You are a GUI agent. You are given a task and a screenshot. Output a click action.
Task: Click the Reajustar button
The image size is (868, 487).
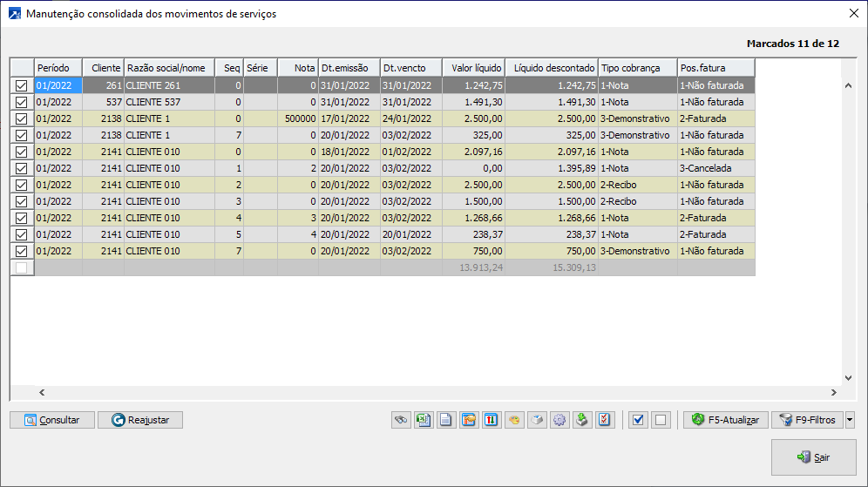click(140, 420)
